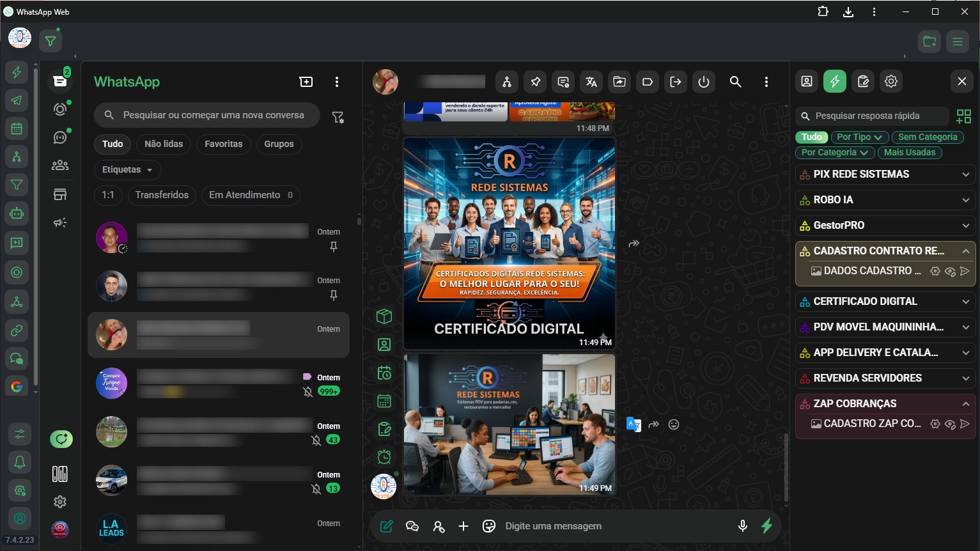
Task: Collapse the ZAP COBRANÇAS category
Action: 965,403
